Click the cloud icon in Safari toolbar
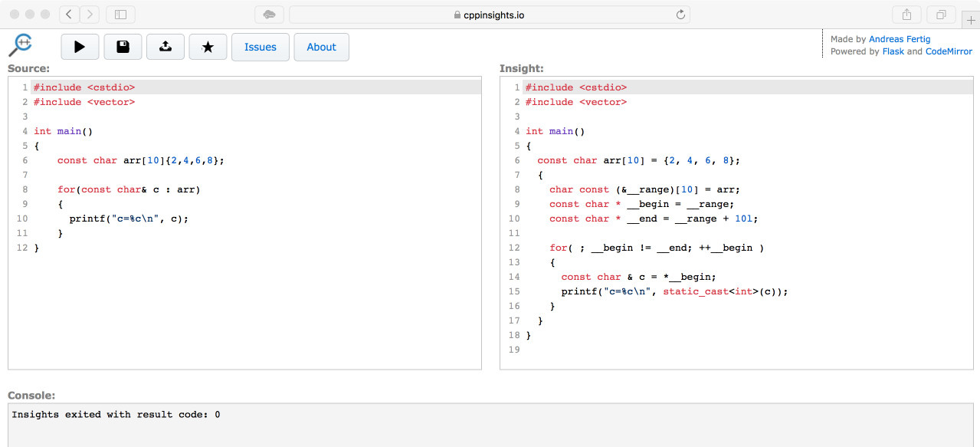Image resolution: width=980 pixels, height=447 pixels. pos(269,15)
